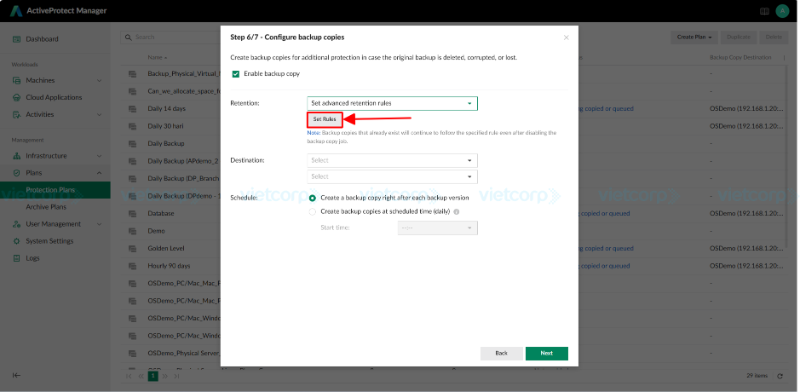
Task: Click the Machines monitor icon
Action: [x=16, y=80]
